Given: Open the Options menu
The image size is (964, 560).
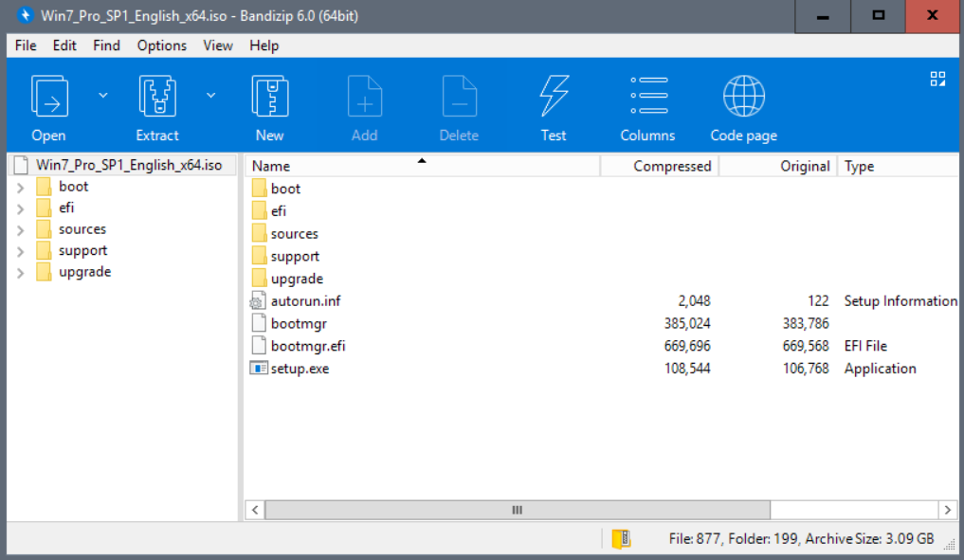Looking at the screenshot, I should click(x=162, y=45).
